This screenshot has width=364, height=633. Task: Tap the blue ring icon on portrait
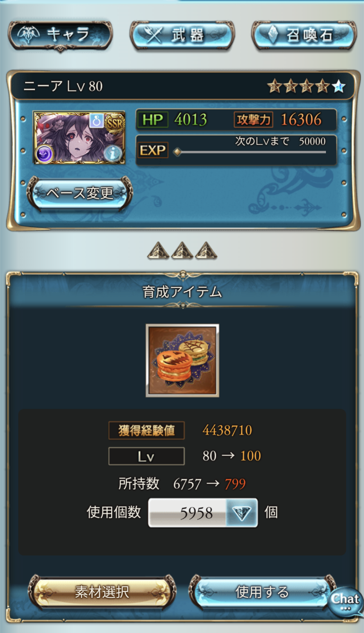[x=96, y=120]
